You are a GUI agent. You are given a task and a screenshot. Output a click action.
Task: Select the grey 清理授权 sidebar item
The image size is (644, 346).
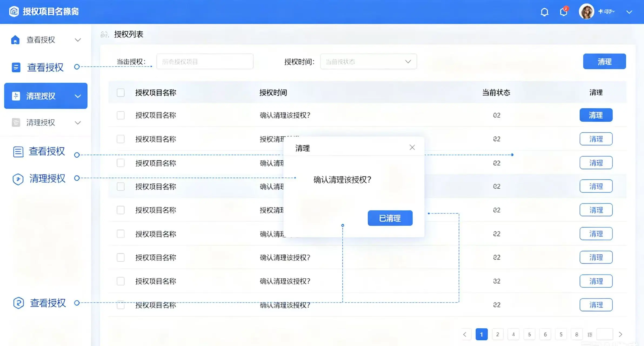(x=46, y=123)
